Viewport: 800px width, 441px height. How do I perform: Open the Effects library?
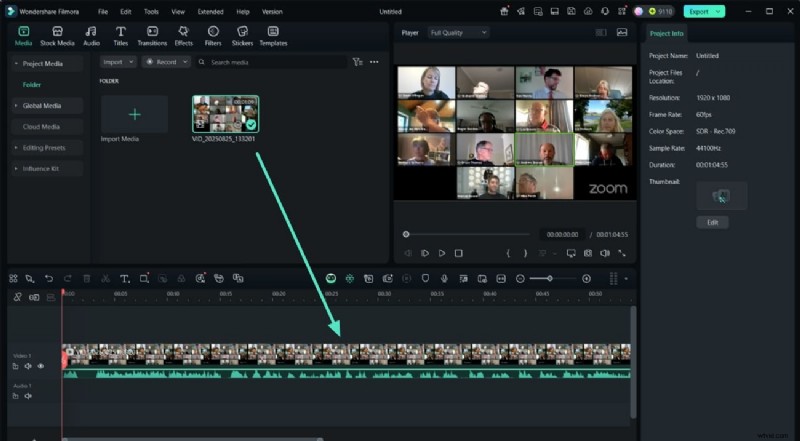(184, 36)
